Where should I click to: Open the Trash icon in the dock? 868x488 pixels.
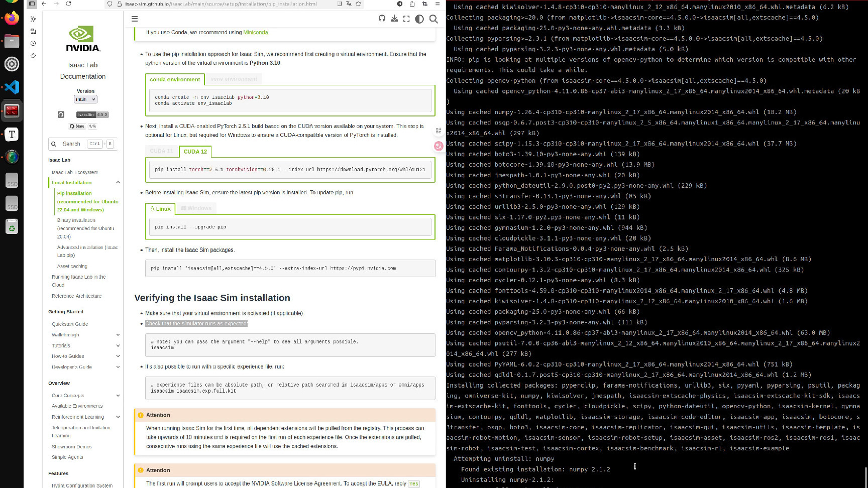tap(12, 227)
